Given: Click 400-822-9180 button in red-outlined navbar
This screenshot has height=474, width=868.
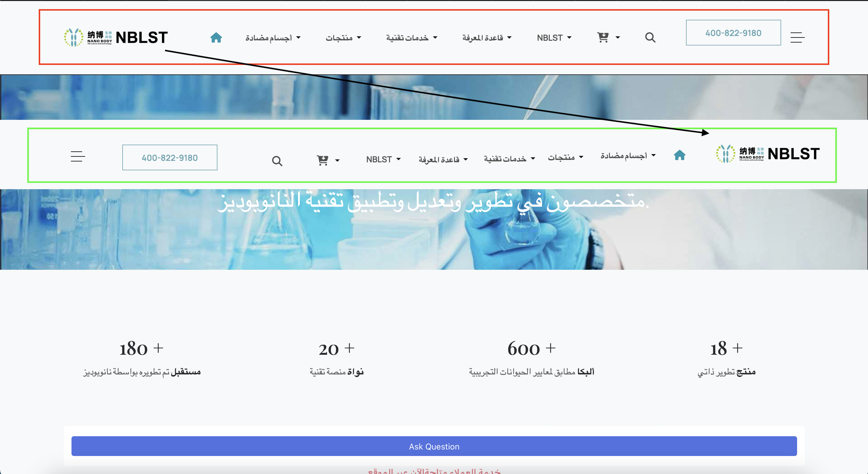Looking at the screenshot, I should click(x=733, y=33).
